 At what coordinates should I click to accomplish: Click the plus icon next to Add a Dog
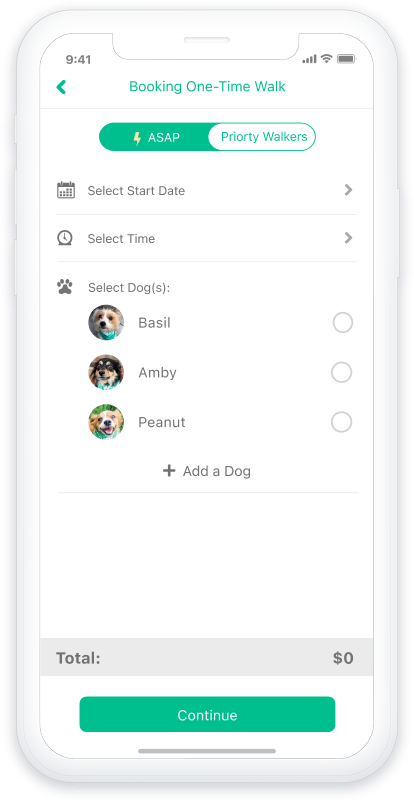[169, 471]
